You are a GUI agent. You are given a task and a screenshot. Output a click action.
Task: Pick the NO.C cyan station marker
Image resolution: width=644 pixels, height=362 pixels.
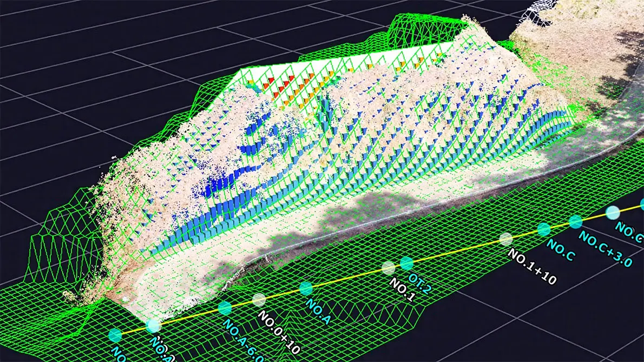pyautogui.click(x=544, y=229)
